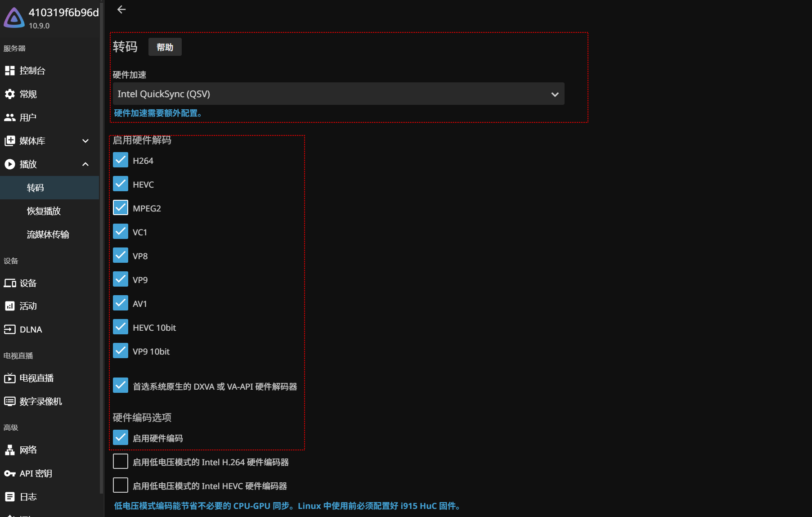This screenshot has width=812, height=517.
Task: Click the 帮助 button
Action: point(165,46)
